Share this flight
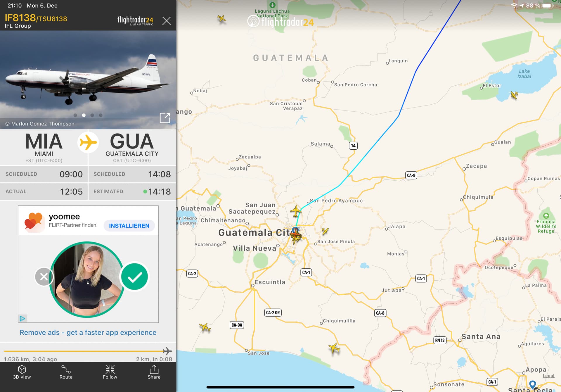The width and height of the screenshot is (561, 392). click(x=154, y=372)
